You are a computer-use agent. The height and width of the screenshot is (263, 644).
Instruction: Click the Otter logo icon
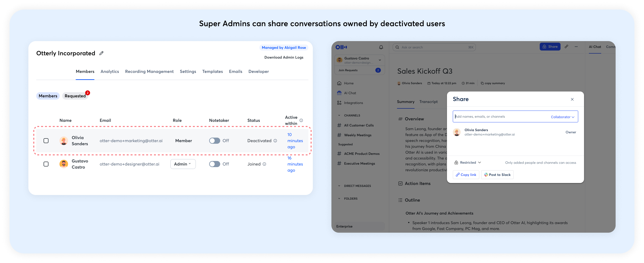click(x=341, y=47)
